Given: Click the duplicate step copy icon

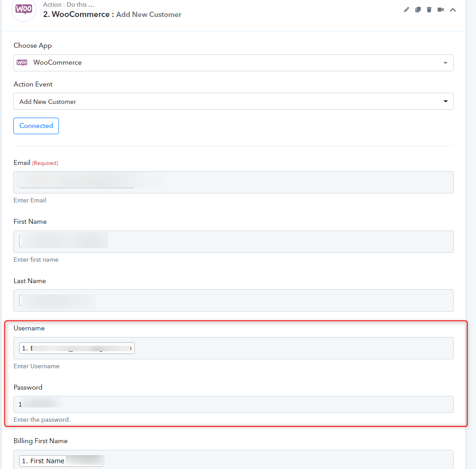Looking at the screenshot, I should point(418,10).
